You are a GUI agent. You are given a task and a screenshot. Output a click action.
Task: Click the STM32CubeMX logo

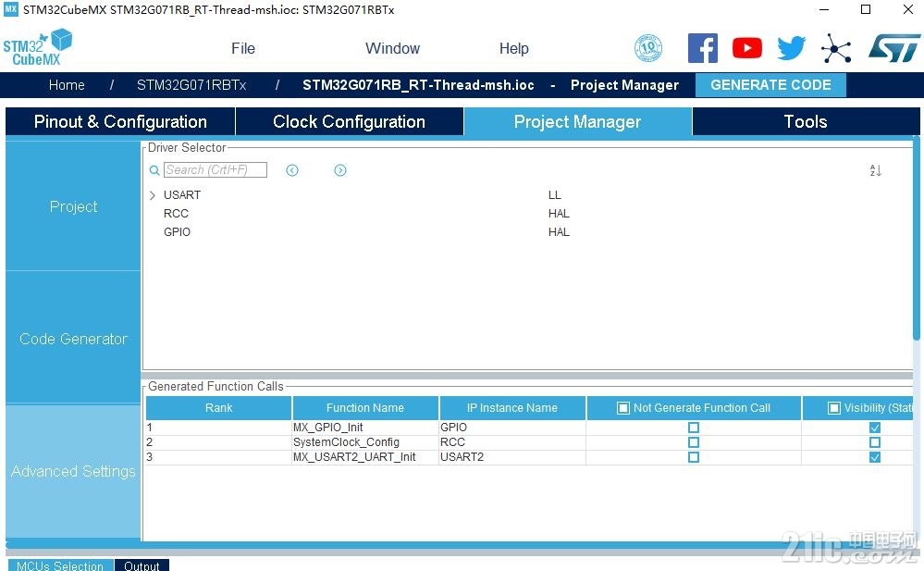point(38,47)
